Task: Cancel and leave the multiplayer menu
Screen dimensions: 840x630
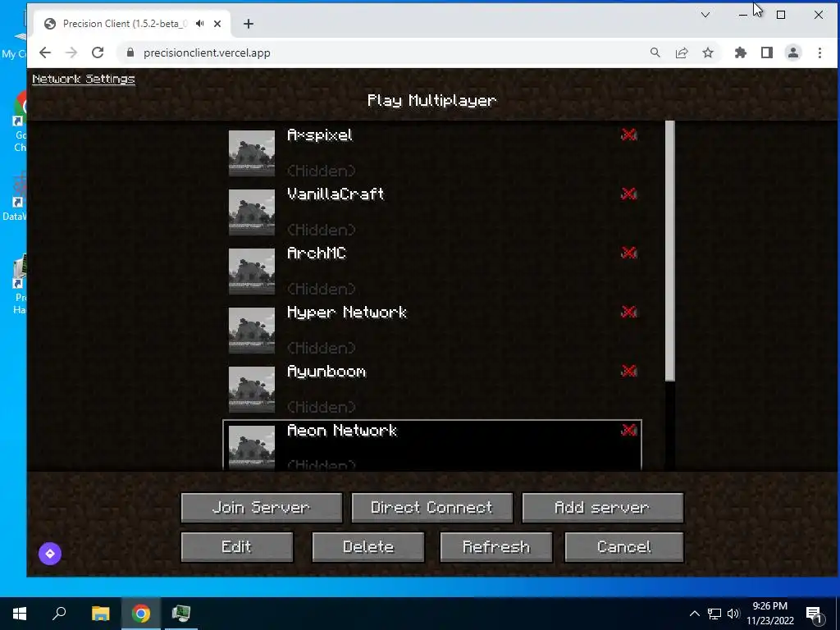Action: pos(624,547)
